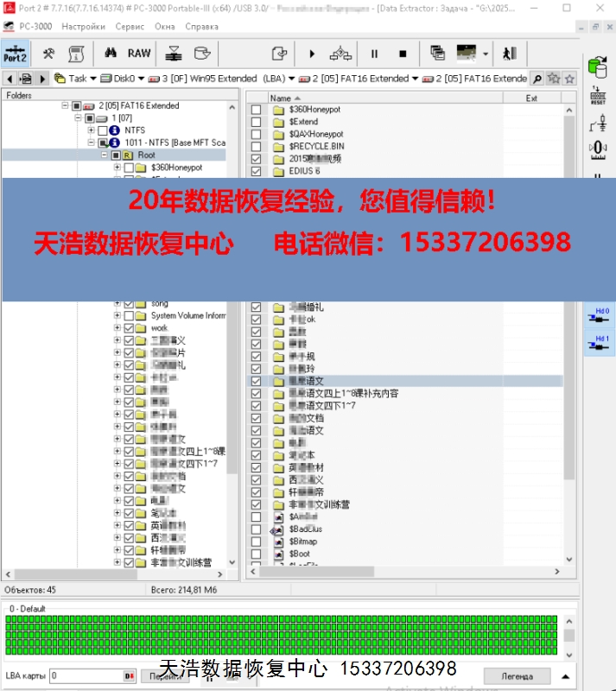Screen dimensions: 616x691
Task: Click the stop square toolbar icon
Action: [x=403, y=54]
